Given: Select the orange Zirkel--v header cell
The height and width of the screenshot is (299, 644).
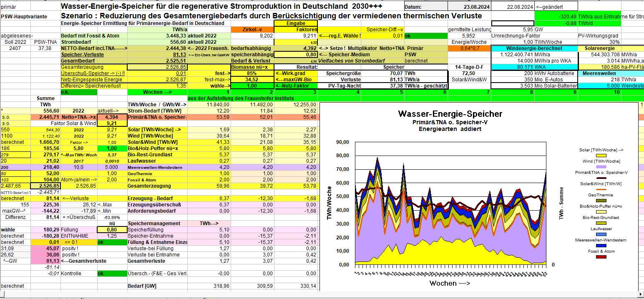Looking at the screenshot, I should point(252,29).
